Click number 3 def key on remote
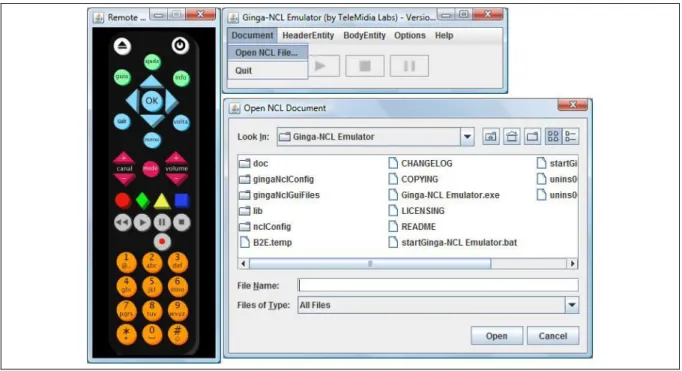 point(177,262)
